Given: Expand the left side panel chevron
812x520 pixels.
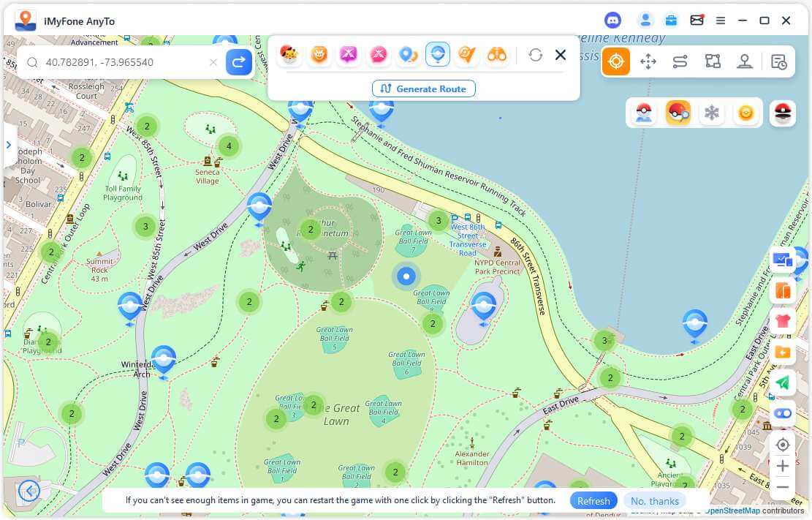Looking at the screenshot, I should pyautogui.click(x=9, y=145).
